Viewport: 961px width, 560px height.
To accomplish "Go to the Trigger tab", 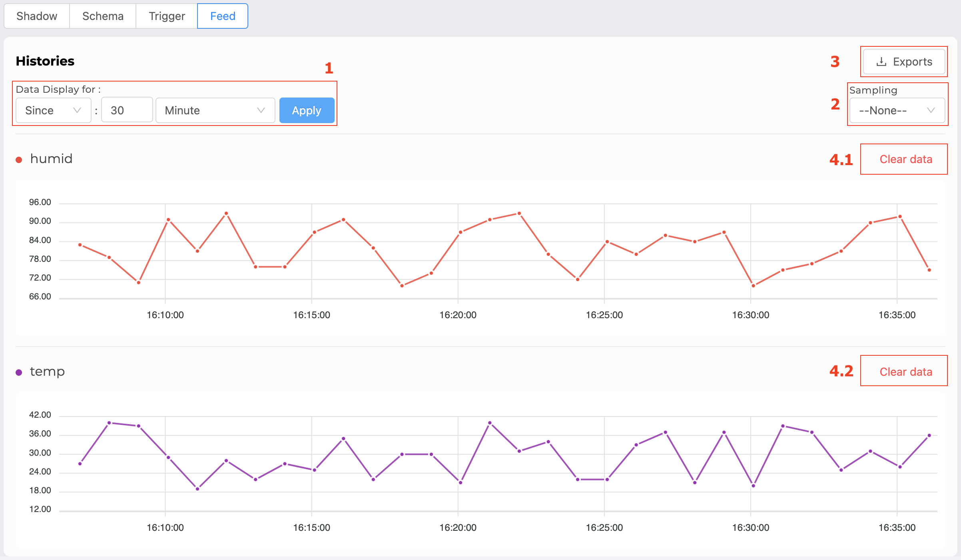I will pos(167,16).
